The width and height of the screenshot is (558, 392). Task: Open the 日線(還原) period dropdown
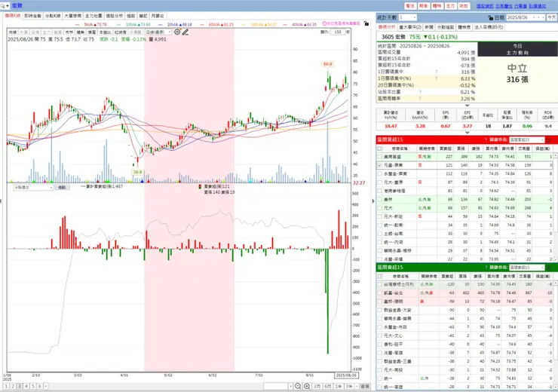coord(158,32)
